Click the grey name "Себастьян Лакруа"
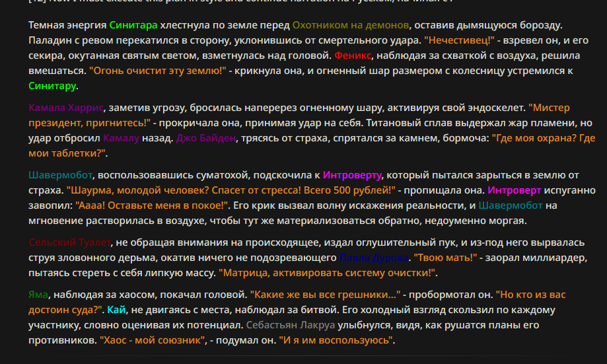This screenshot has height=364, width=607. point(291,325)
